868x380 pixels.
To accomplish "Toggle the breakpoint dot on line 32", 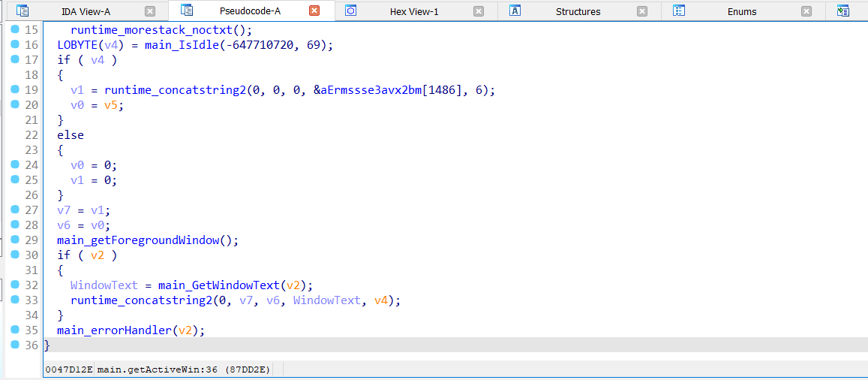I will [15, 285].
